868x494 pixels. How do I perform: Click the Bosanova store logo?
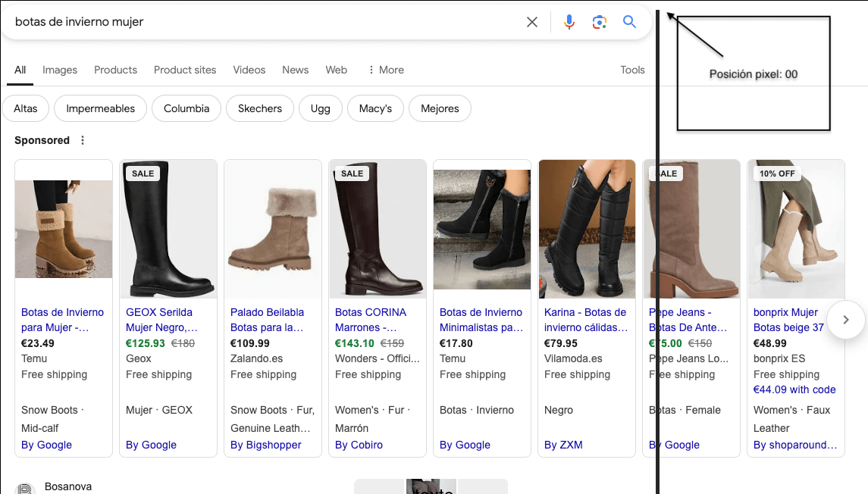[x=24, y=487]
